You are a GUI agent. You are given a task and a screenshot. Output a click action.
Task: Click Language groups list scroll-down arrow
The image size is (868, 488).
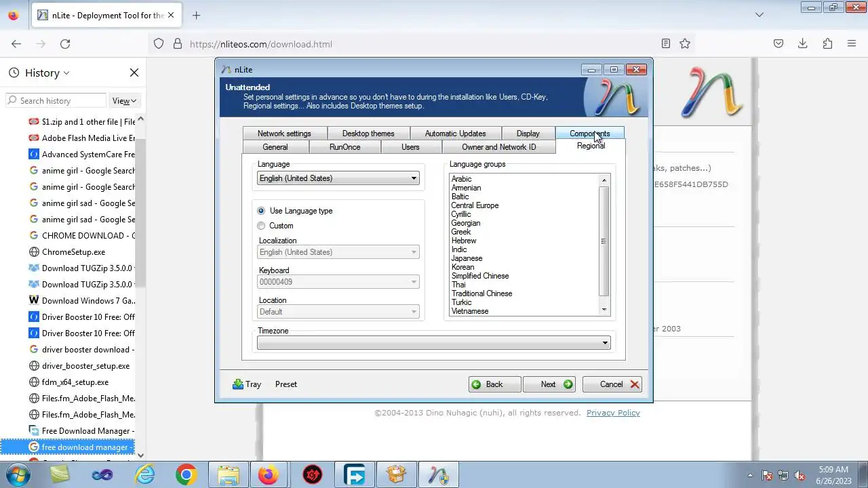point(604,310)
